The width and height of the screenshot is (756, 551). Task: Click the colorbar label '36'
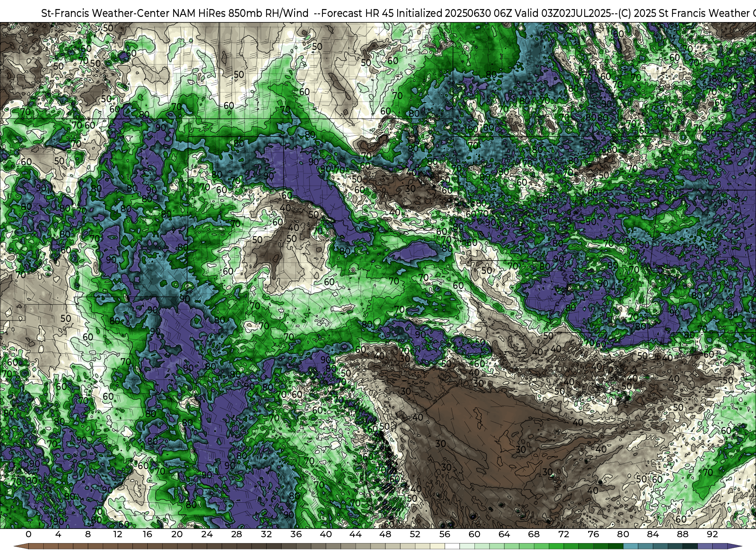point(296,534)
